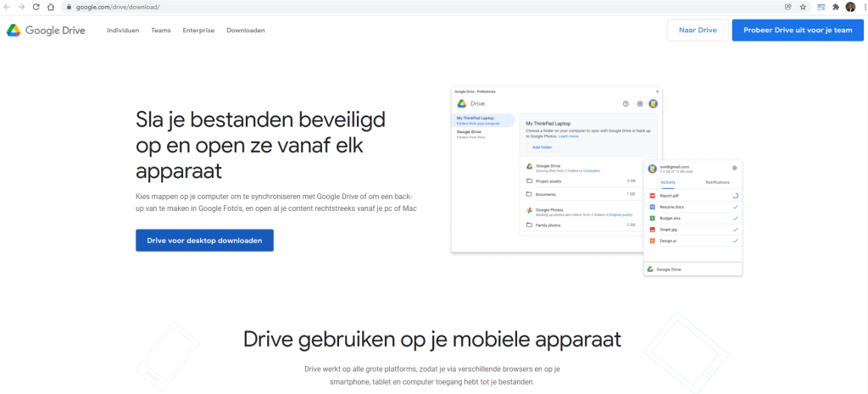Click the Report.pdf file icon
The width and height of the screenshot is (868, 394).
(652, 196)
